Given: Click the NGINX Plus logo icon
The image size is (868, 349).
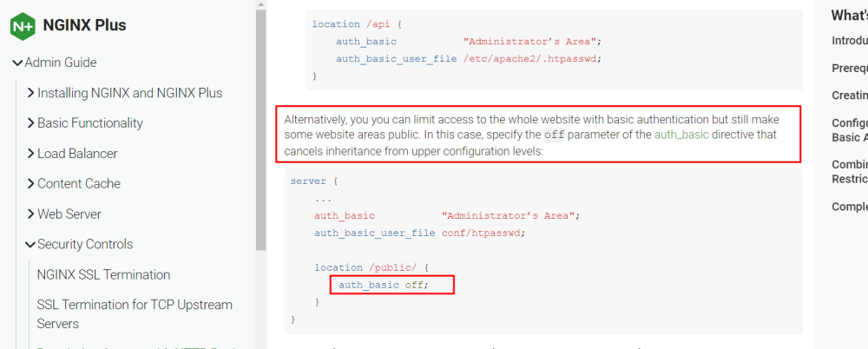Looking at the screenshot, I should click(x=23, y=25).
